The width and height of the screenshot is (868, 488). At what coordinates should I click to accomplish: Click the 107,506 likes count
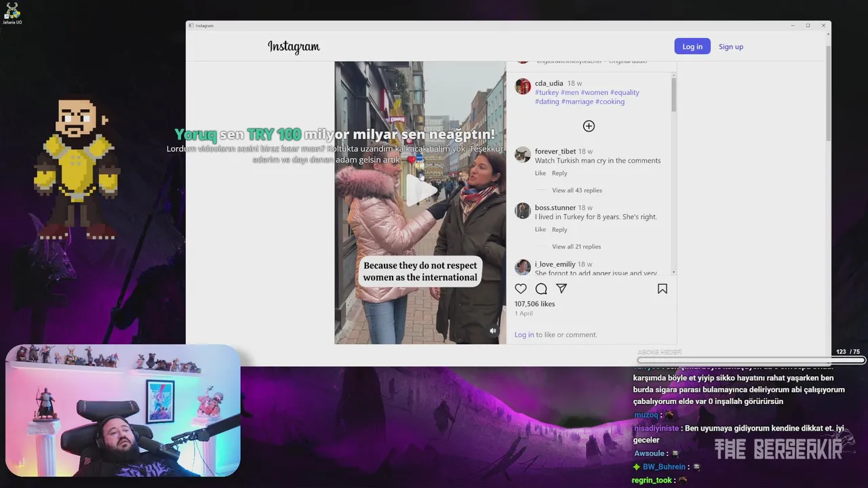tap(534, 304)
